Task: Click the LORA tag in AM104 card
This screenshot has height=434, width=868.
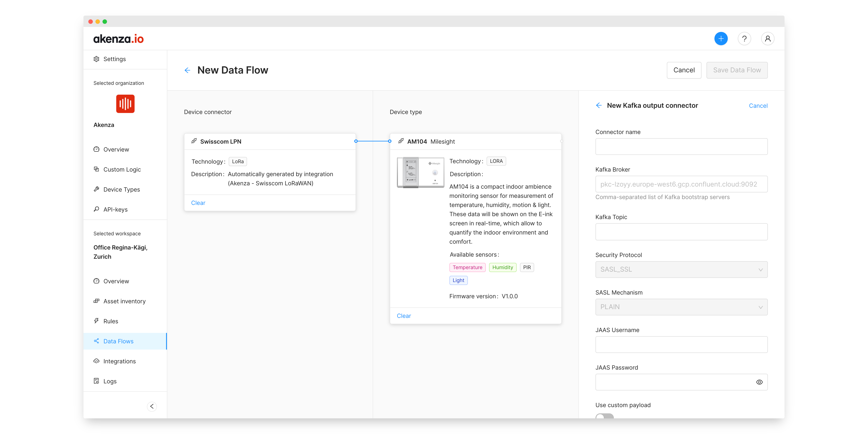Action: (x=496, y=161)
